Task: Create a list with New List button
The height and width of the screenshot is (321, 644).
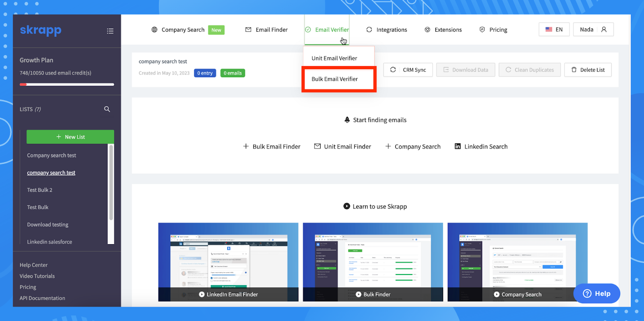Action: 70,137
